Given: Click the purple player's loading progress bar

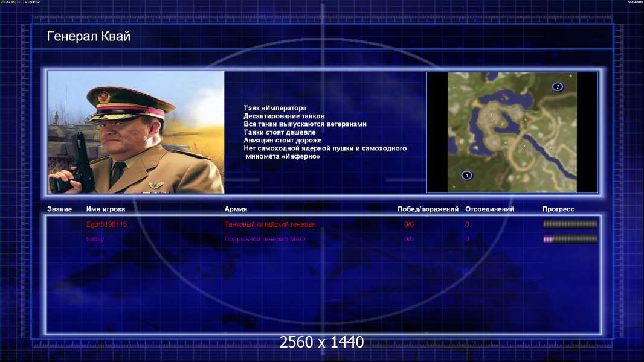Looking at the screenshot, I should click(570, 238).
